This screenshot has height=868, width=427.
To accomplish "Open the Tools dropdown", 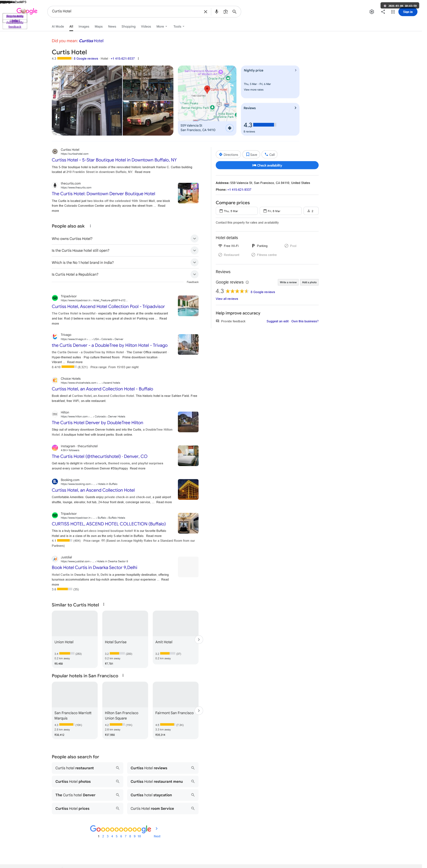I will pos(179,27).
